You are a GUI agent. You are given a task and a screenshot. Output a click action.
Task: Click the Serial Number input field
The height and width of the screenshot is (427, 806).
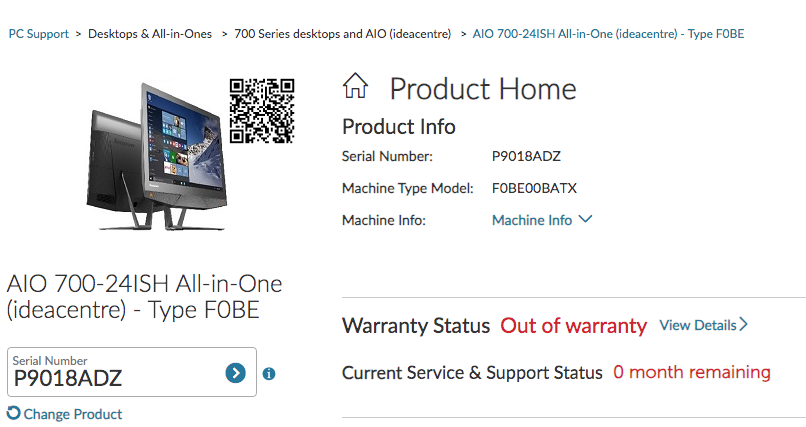pos(115,378)
